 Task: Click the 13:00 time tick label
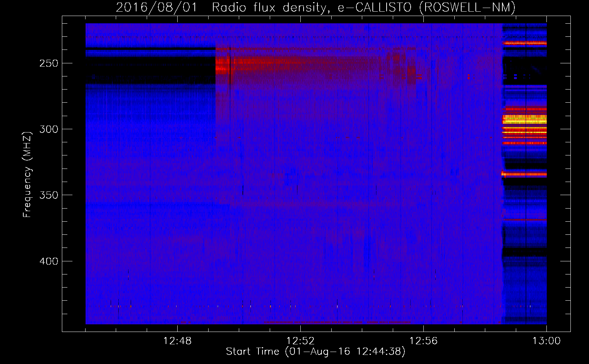coord(546,341)
